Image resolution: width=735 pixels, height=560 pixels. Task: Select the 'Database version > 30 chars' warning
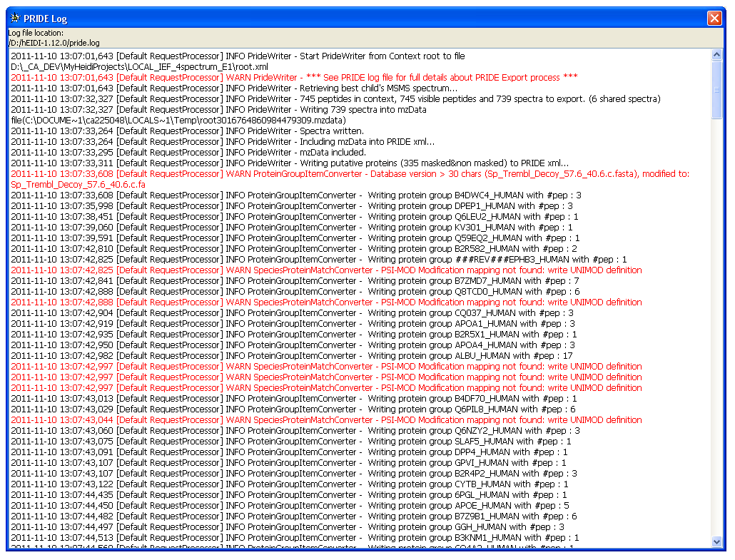click(x=350, y=173)
